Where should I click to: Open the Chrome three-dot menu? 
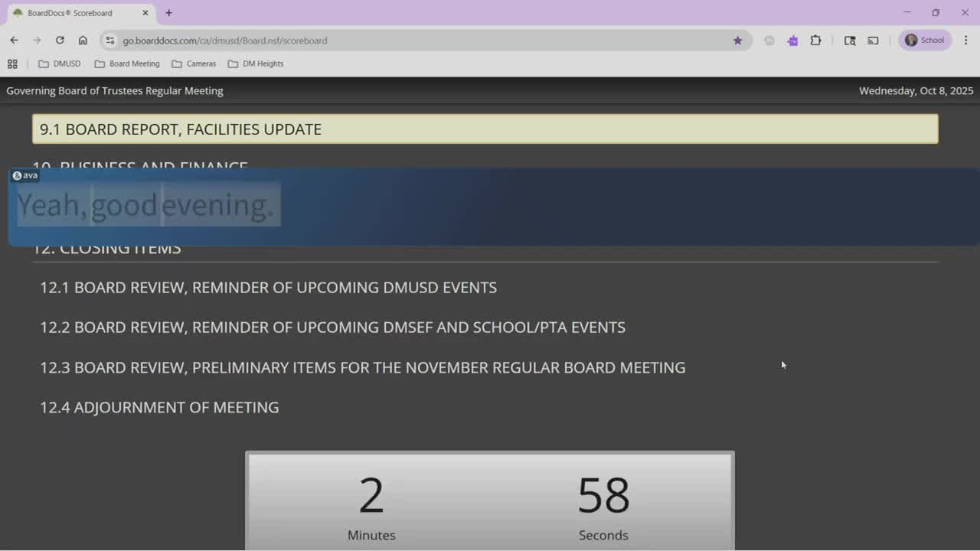tap(965, 41)
